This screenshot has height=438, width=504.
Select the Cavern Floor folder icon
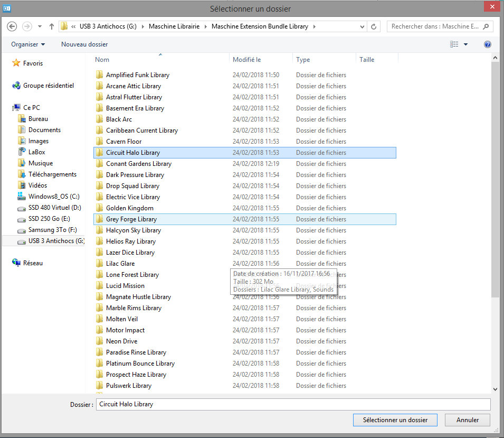click(99, 141)
